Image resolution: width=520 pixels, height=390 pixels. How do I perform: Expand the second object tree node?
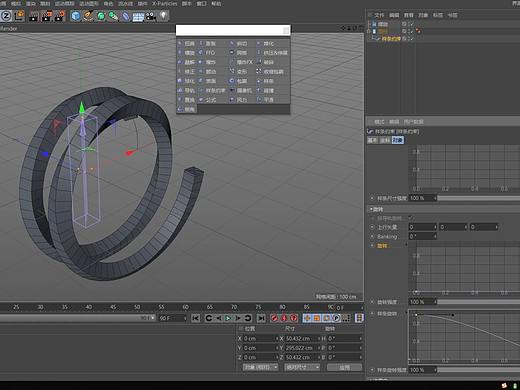pos(369,31)
